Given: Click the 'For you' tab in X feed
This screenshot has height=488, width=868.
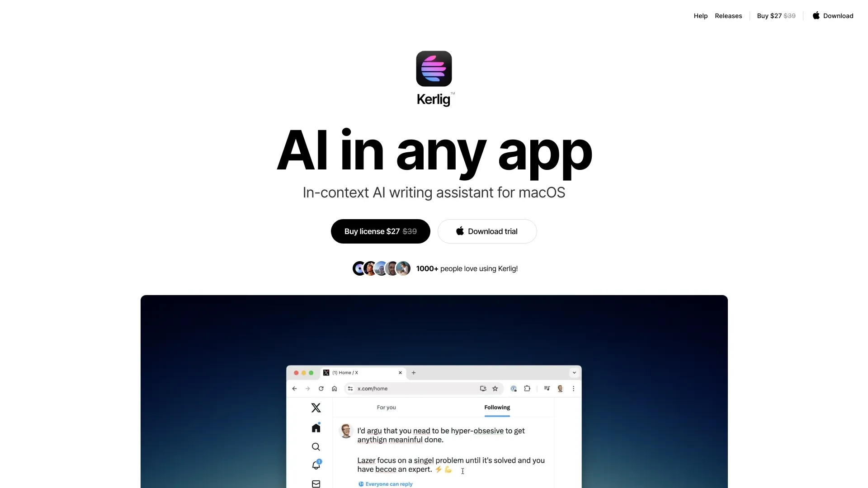Looking at the screenshot, I should click(x=387, y=407).
